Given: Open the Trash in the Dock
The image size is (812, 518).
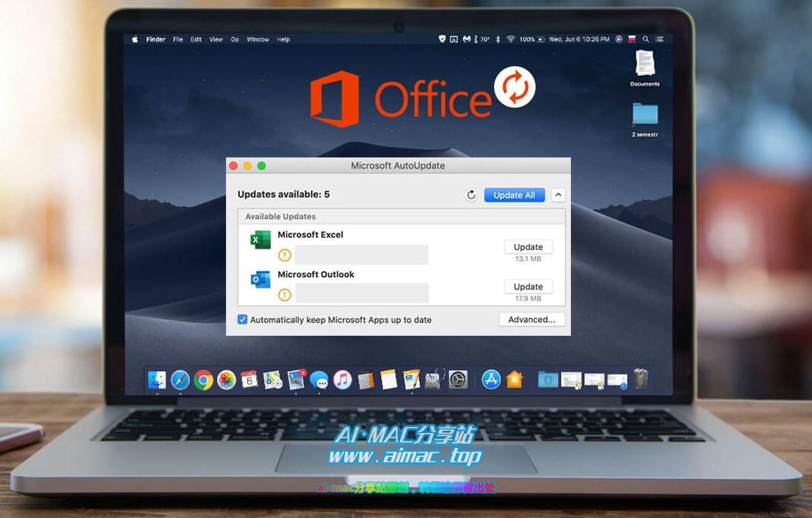Looking at the screenshot, I should pyautogui.click(x=640, y=379).
